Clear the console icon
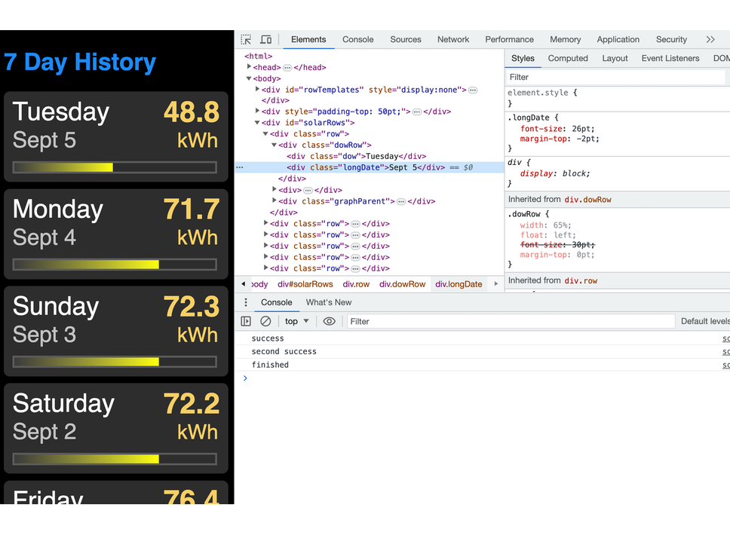 pyautogui.click(x=265, y=321)
